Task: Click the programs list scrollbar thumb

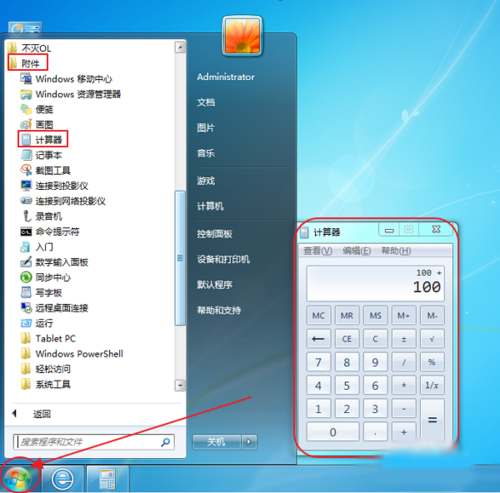Action: (180, 258)
